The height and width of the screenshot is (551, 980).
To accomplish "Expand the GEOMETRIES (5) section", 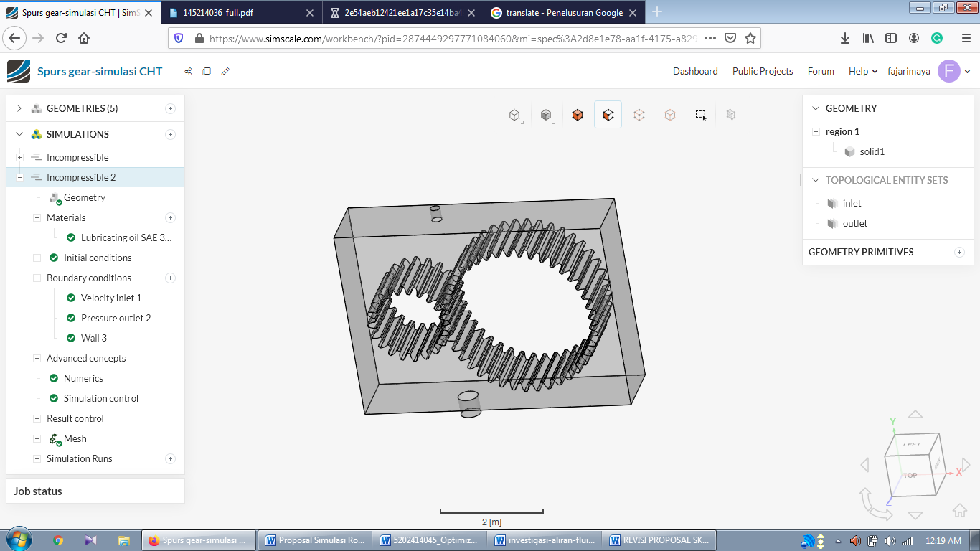I will pos(19,109).
